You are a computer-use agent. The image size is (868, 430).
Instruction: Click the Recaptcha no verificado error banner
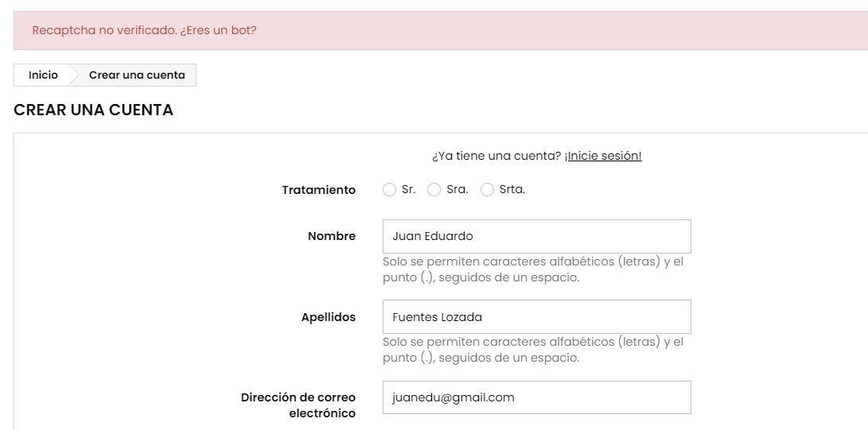tap(145, 30)
